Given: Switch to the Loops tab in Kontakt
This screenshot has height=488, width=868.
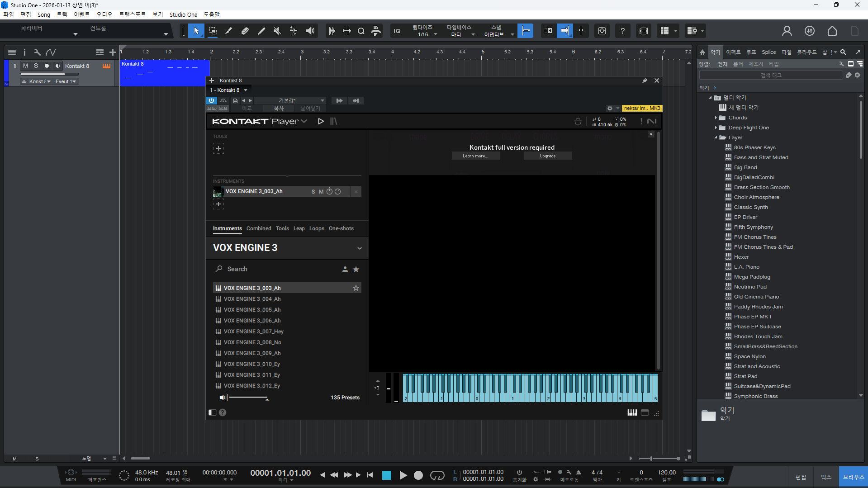Looking at the screenshot, I should click(317, 228).
